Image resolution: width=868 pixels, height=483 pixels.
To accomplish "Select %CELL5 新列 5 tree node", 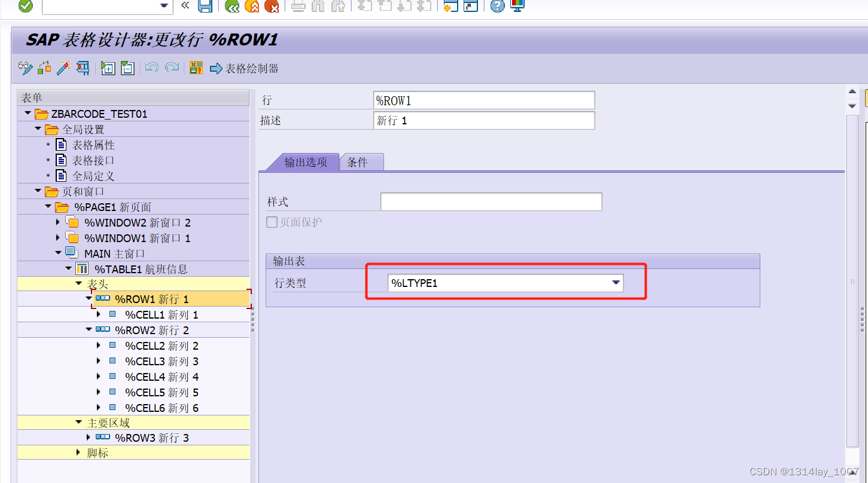I will [162, 392].
